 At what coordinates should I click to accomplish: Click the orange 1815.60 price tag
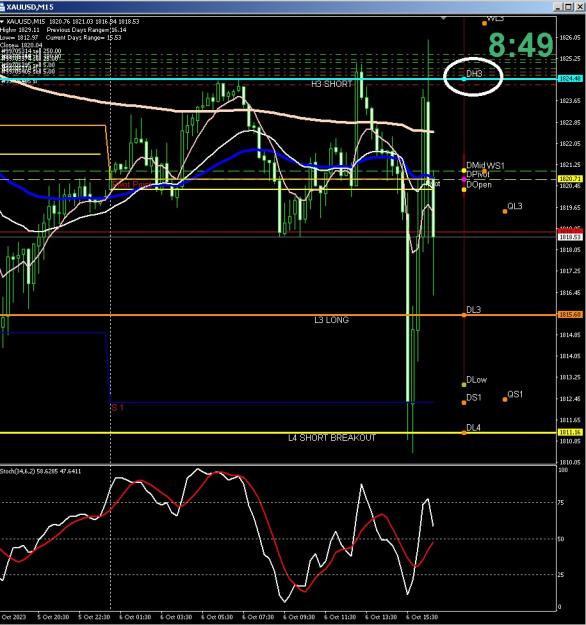tap(570, 314)
